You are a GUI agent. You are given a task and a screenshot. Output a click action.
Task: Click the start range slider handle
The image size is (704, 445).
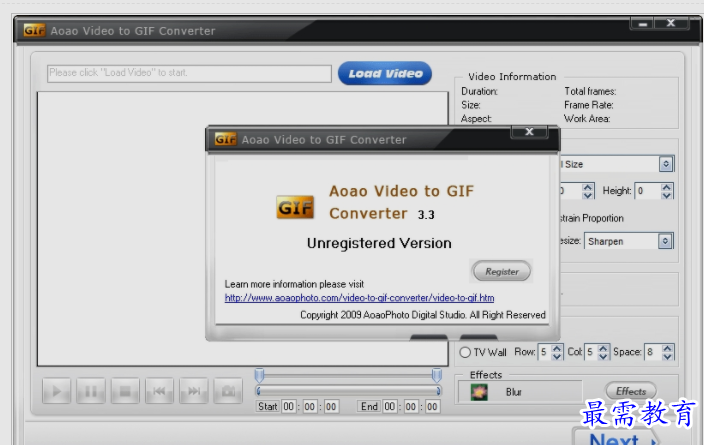coord(260,375)
